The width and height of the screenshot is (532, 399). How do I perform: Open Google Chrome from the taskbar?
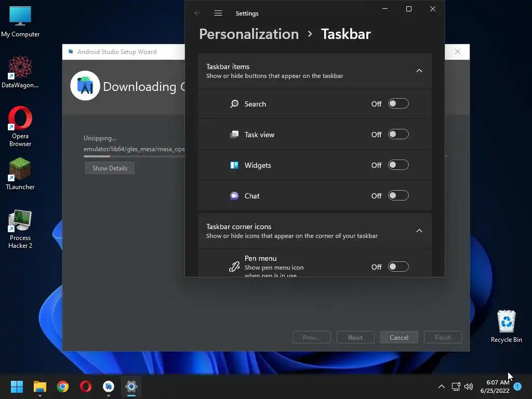63,387
